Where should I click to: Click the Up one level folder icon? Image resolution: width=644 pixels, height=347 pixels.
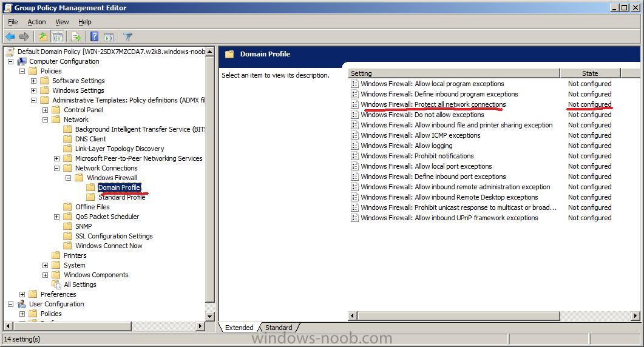click(x=43, y=37)
